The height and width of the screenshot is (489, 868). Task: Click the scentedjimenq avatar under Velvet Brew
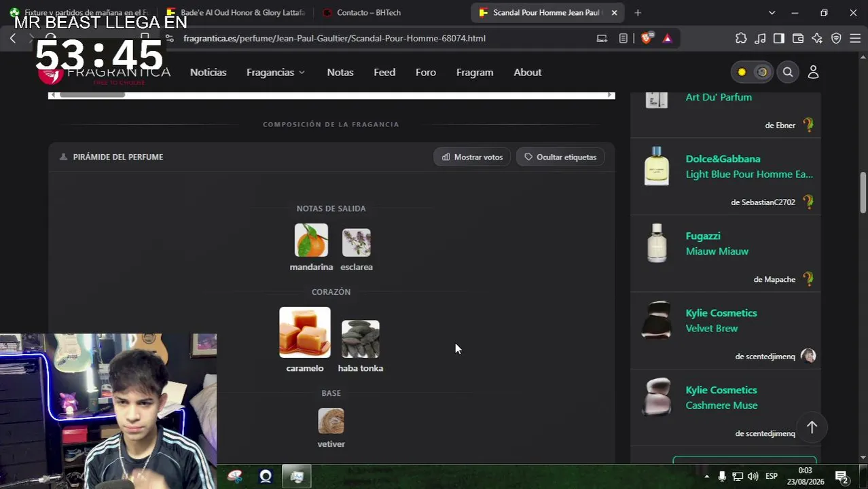click(808, 356)
